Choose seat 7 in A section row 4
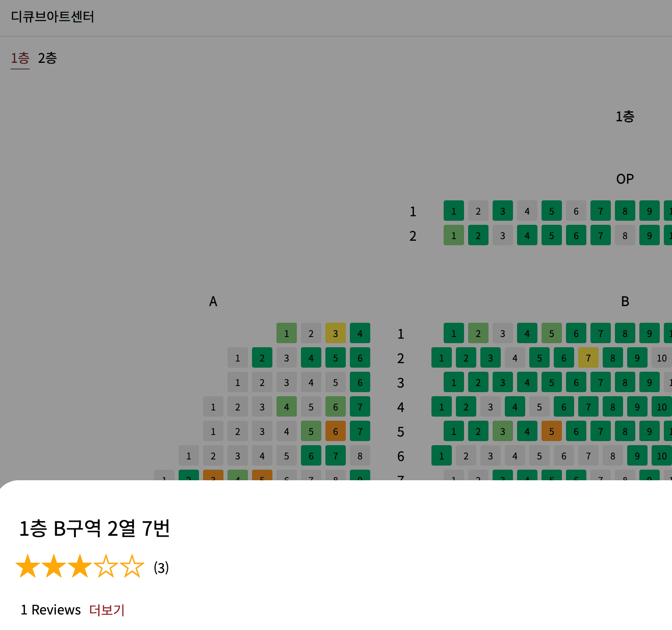672x630 pixels. [360, 407]
